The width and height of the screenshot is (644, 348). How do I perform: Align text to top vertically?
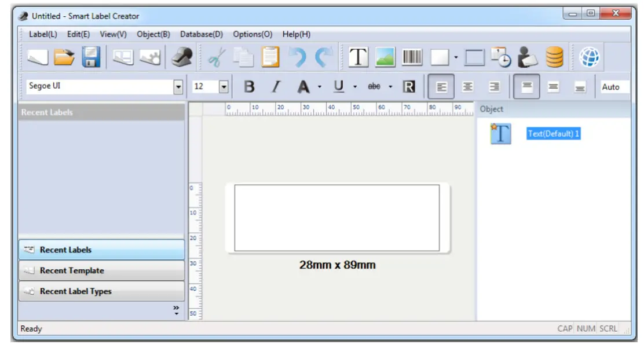526,87
